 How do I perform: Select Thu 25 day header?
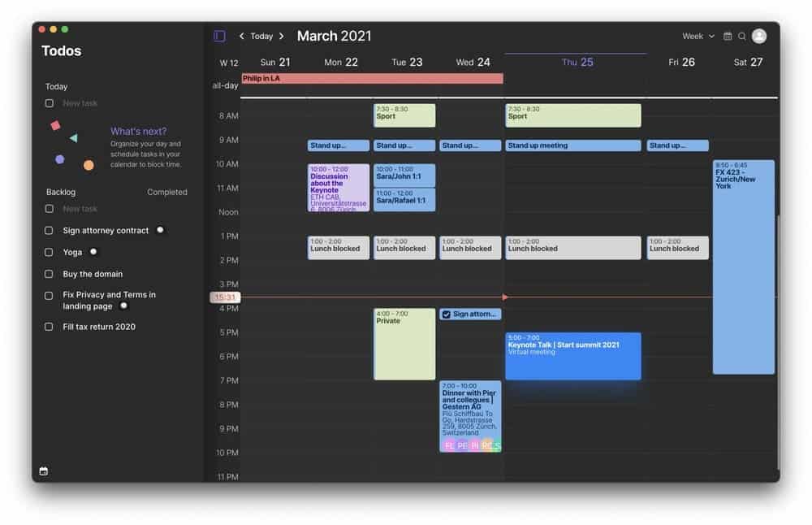577,63
